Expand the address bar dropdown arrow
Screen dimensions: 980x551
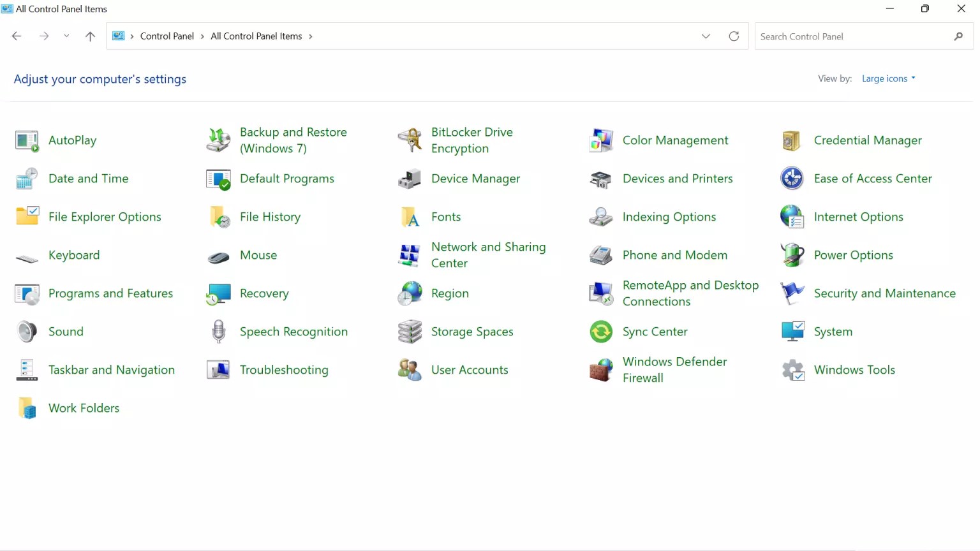point(706,36)
